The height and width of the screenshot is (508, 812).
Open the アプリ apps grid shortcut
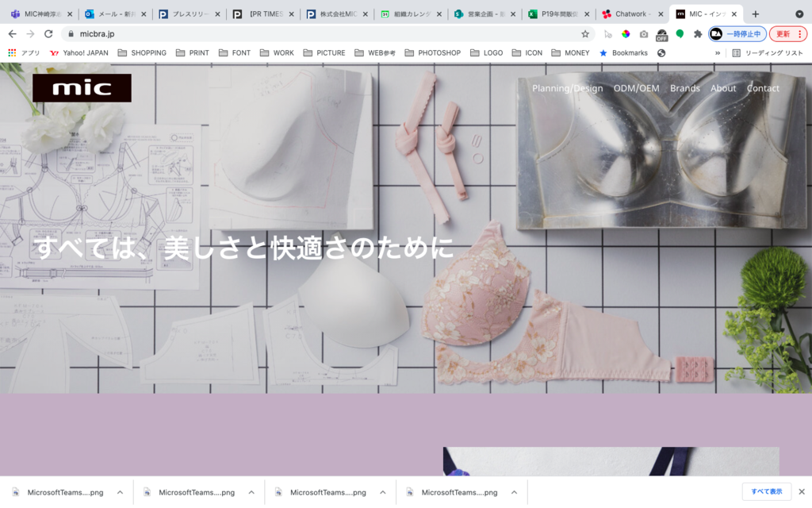(x=24, y=53)
